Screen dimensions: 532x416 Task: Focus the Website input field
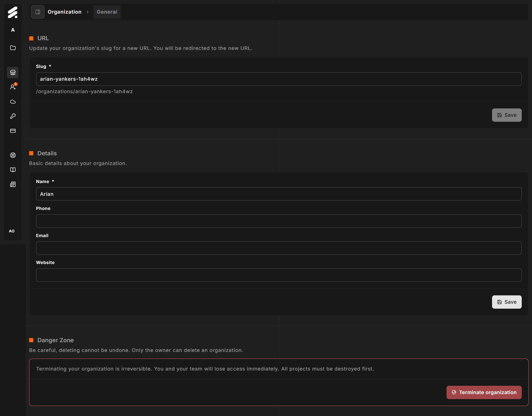click(279, 275)
